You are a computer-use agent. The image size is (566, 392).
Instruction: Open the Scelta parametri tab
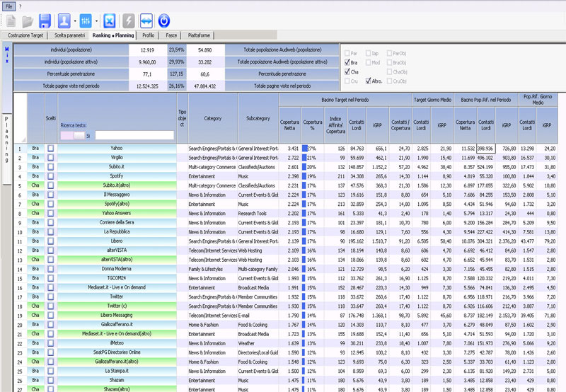click(x=70, y=35)
